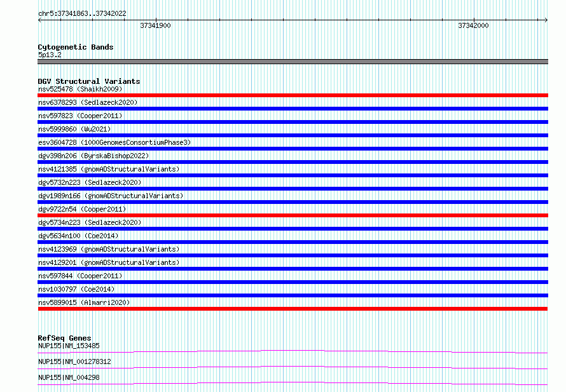566x392 pixels.
Task: Click the blue bar under esv3604728
Action: point(293,149)
